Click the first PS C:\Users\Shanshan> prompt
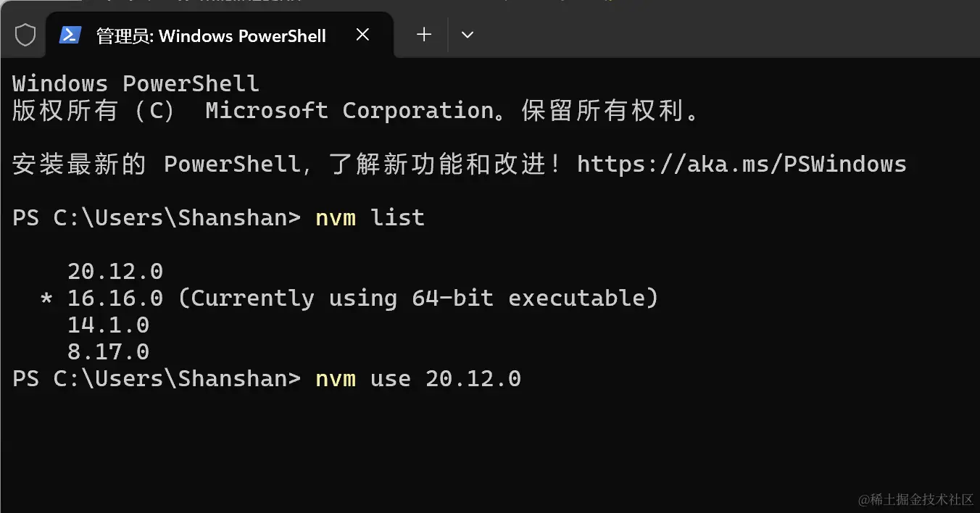The width and height of the screenshot is (980, 513). pos(156,218)
